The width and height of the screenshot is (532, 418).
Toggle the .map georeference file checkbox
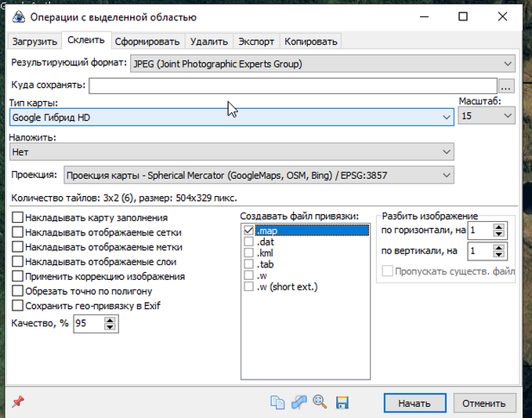249,231
